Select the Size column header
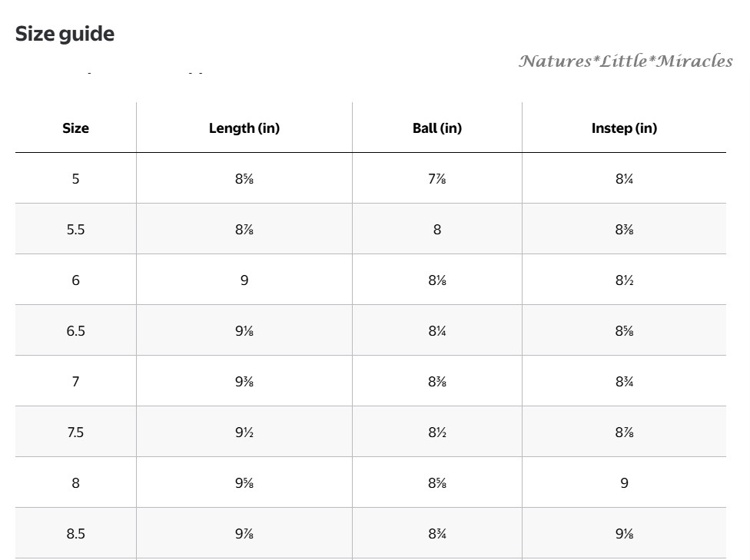This screenshot has width=750, height=560. (x=75, y=128)
